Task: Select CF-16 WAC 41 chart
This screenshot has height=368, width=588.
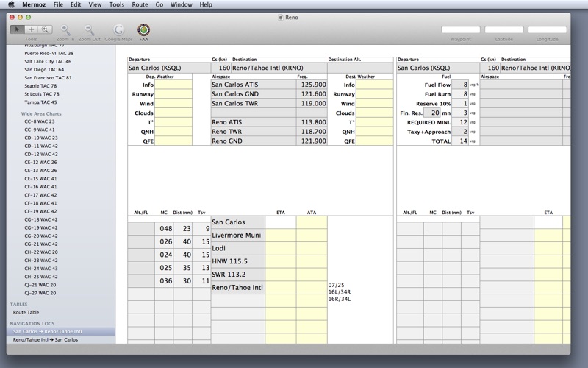Action: pos(41,187)
